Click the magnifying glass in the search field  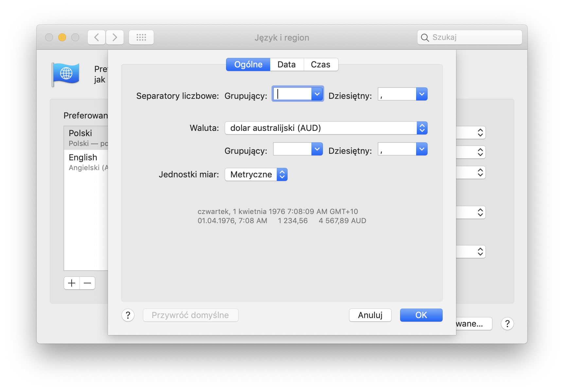point(425,37)
